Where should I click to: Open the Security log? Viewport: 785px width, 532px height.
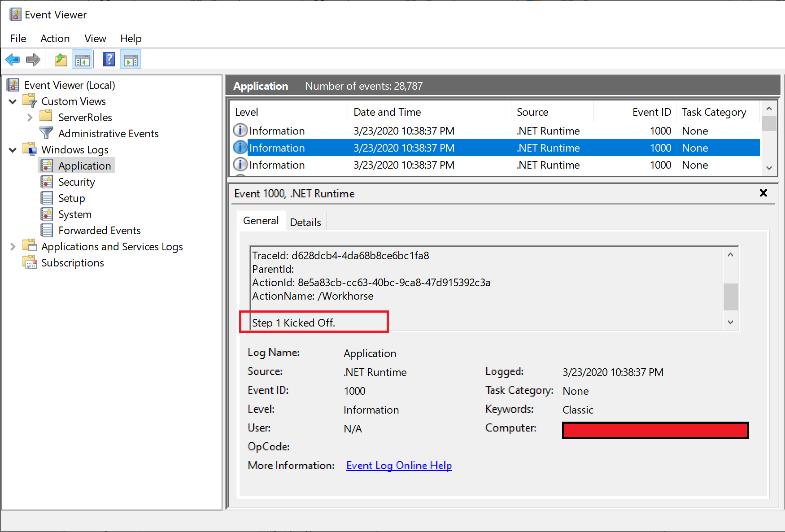pyautogui.click(x=77, y=182)
